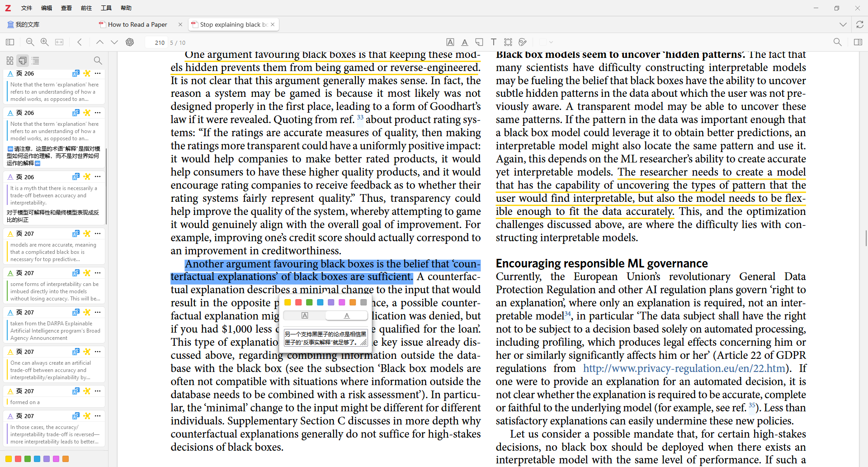Open the AI chat swirl icon
The image size is (868, 467).
point(130,42)
